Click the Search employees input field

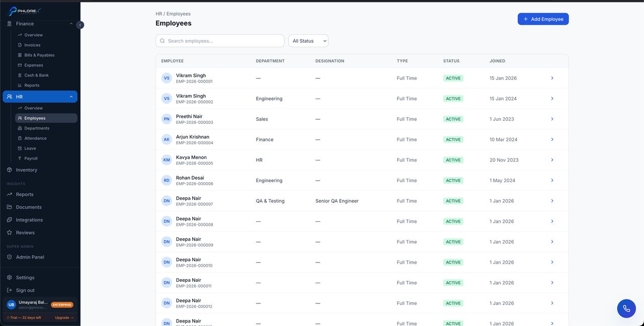pos(220,41)
